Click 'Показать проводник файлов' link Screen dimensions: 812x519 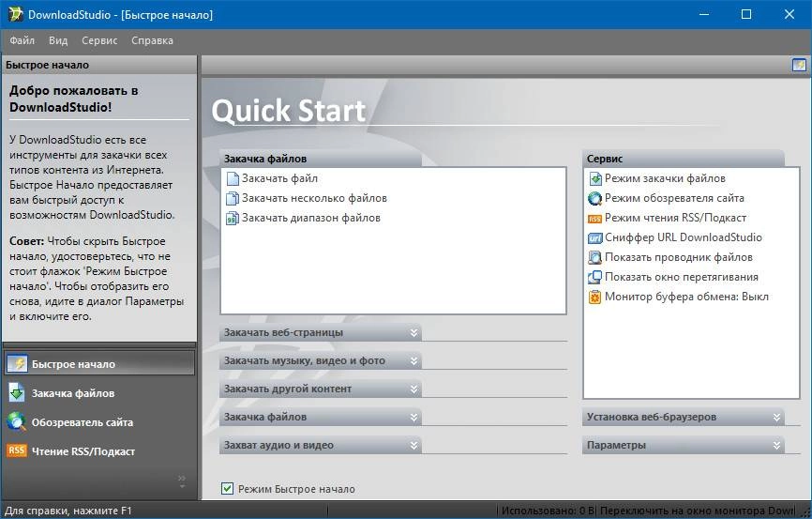click(679, 257)
